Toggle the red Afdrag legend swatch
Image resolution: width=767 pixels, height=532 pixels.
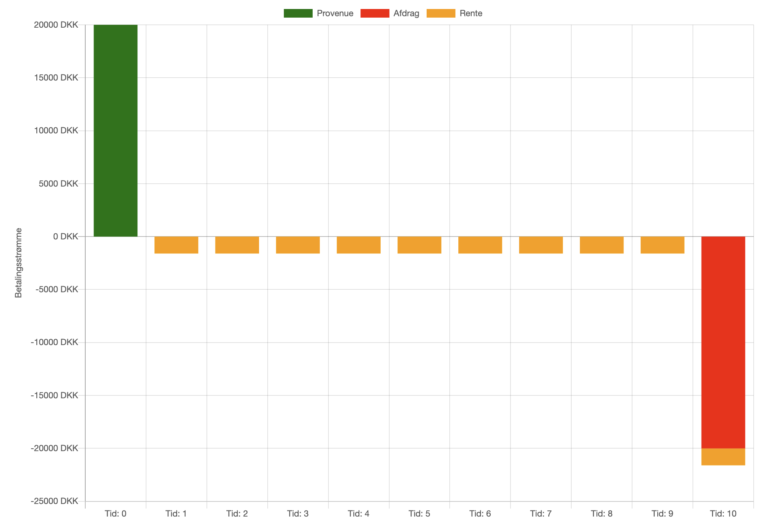pyautogui.click(x=375, y=13)
